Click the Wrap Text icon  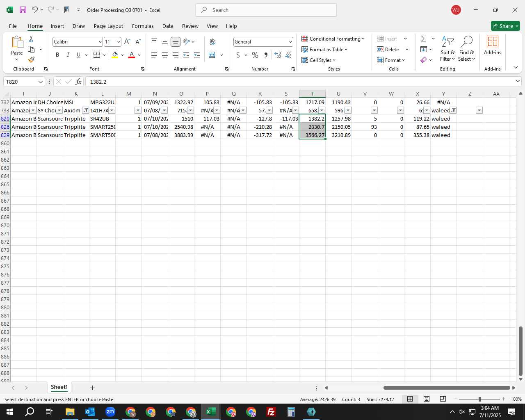[x=212, y=42]
